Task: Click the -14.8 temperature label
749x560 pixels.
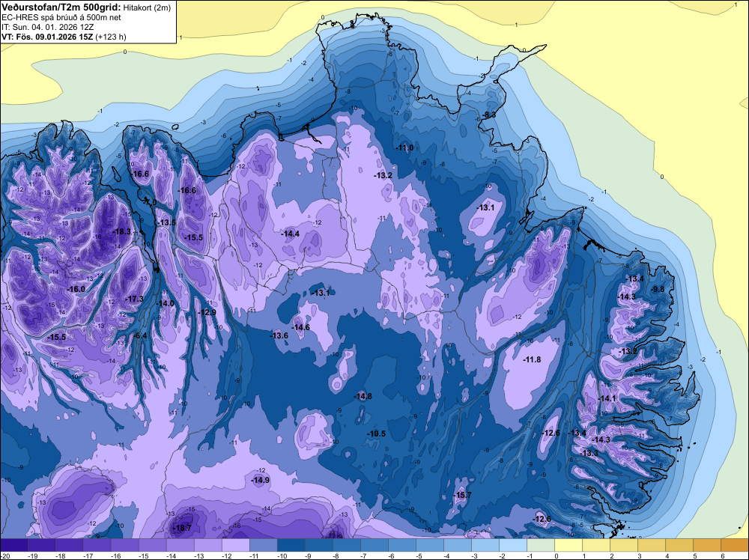Action: 363,396
